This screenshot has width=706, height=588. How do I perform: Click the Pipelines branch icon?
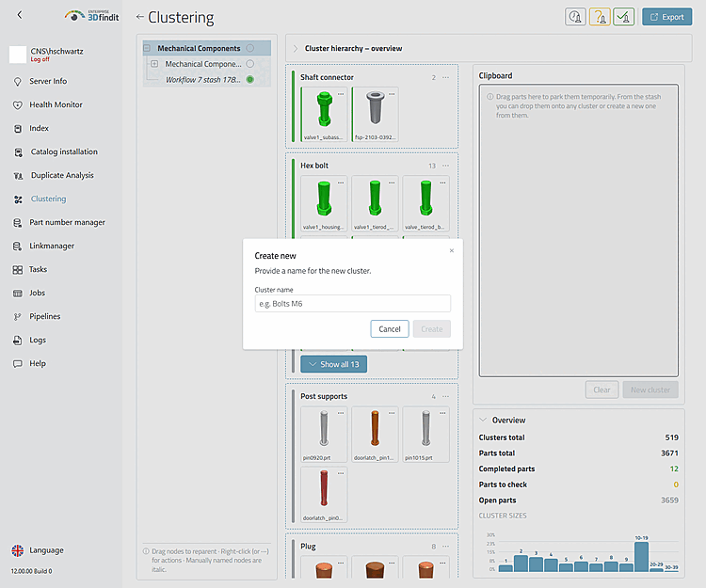[18, 317]
